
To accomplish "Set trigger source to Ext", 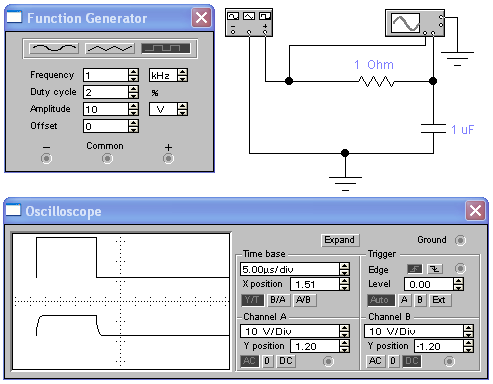I will pyautogui.click(x=440, y=300).
